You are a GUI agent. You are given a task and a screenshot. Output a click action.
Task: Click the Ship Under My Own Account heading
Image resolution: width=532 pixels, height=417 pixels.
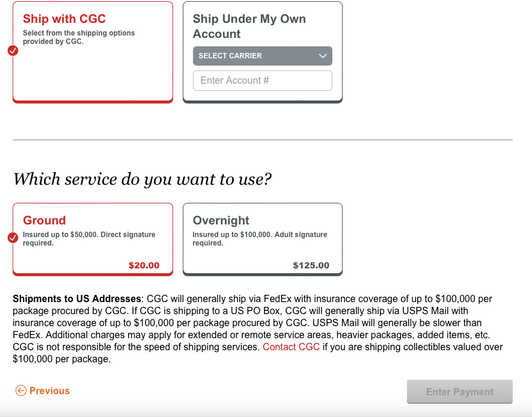[x=249, y=26]
